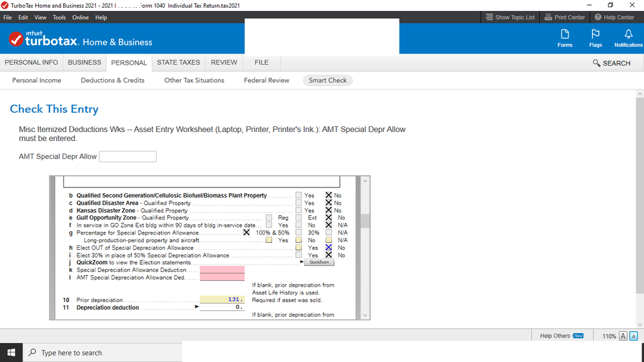Click the worksheet vertical scrollbar thumb
Image resolution: width=644 pixels, height=362 pixels.
point(365,220)
